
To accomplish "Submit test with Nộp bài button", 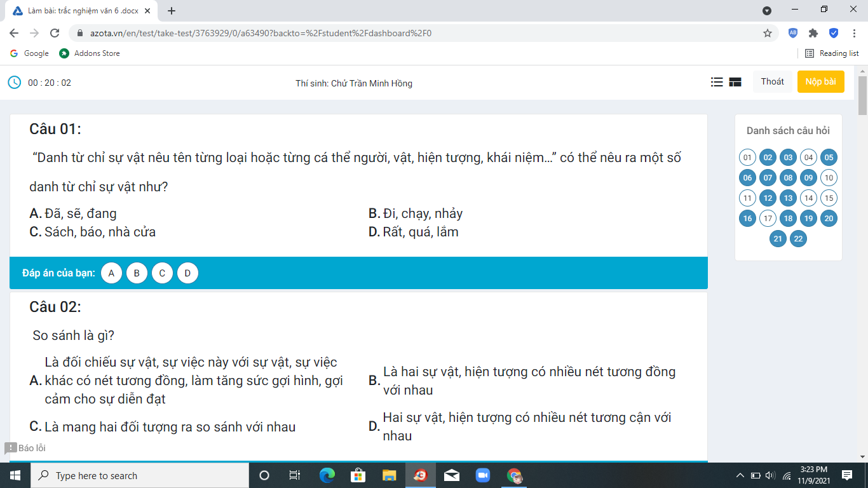I will coord(821,81).
